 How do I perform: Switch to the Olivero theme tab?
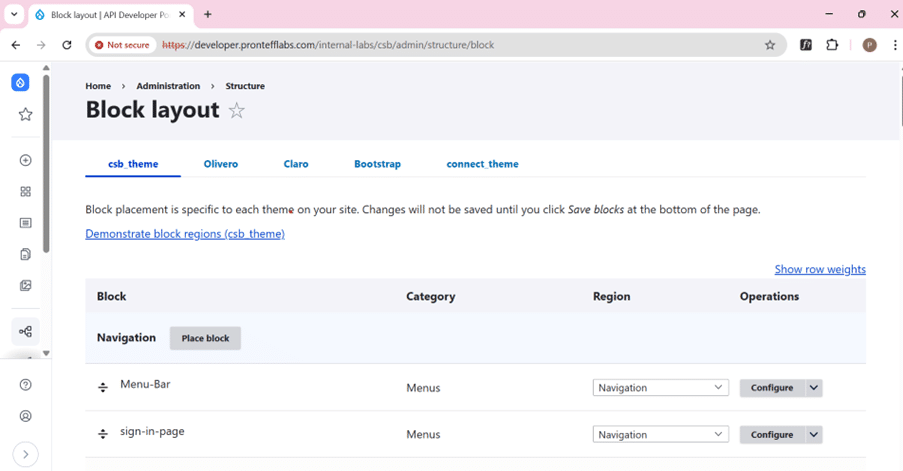[x=220, y=164]
